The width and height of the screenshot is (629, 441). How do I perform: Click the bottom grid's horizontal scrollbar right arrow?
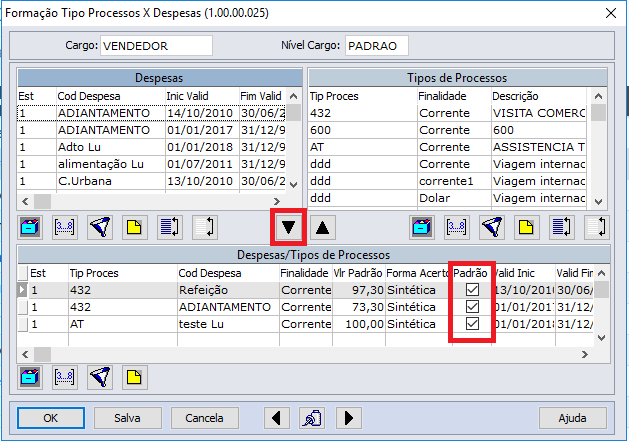click(x=585, y=354)
